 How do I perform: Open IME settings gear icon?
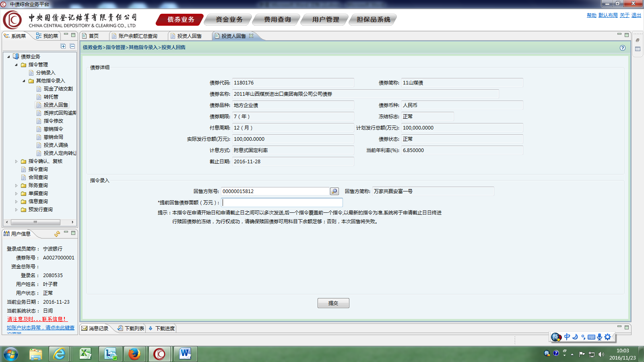click(x=608, y=337)
